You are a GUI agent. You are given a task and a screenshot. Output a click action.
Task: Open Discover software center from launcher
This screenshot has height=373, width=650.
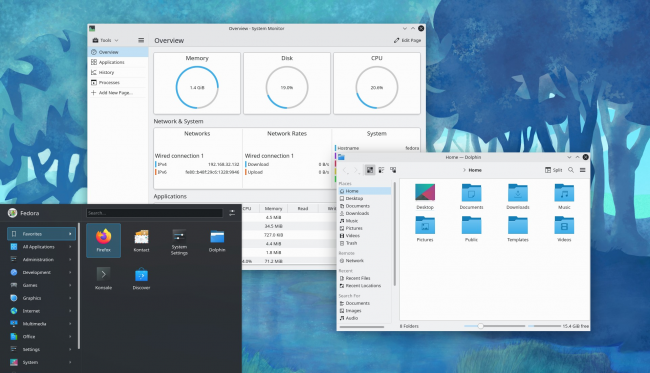pyautogui.click(x=141, y=278)
